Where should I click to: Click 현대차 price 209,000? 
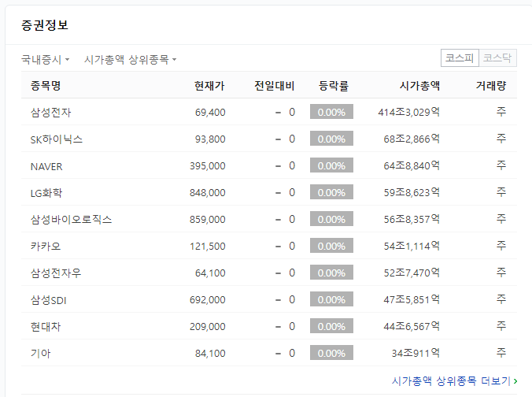coord(207,327)
